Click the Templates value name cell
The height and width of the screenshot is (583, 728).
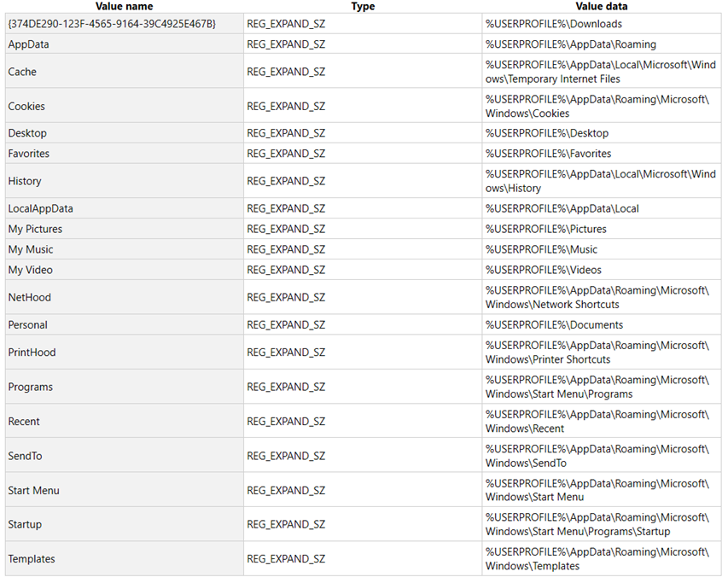click(125, 559)
